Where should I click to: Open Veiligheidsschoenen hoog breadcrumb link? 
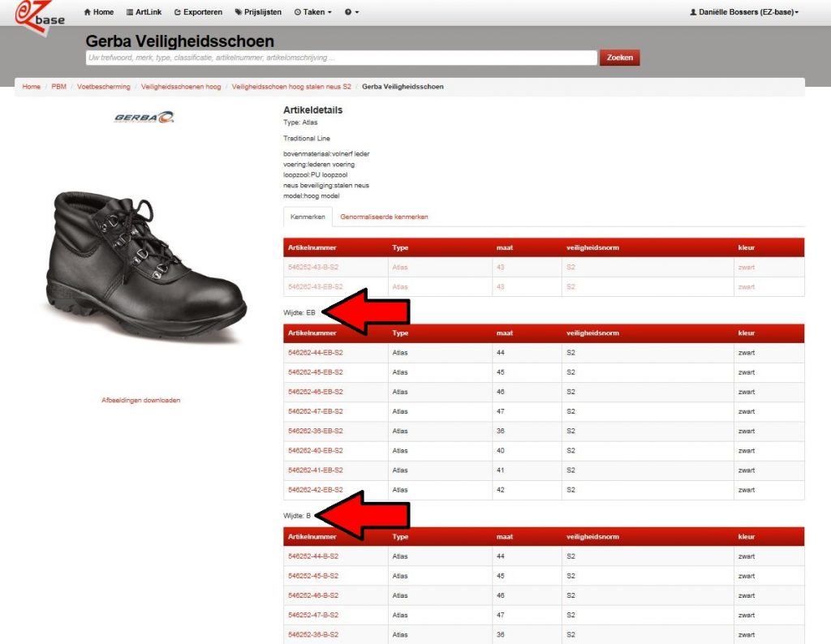pyautogui.click(x=181, y=87)
